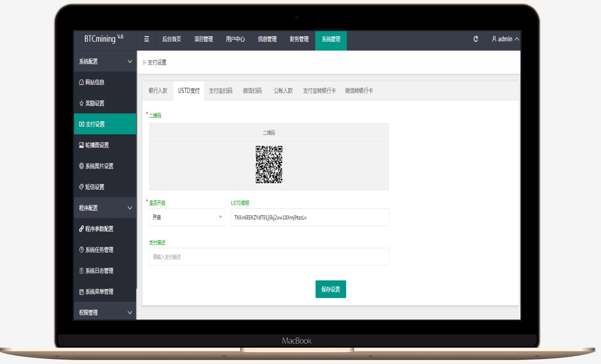Viewport: 601px width, 364px height.
Task: Click the 网站信息 home icon
Action: tap(81, 82)
